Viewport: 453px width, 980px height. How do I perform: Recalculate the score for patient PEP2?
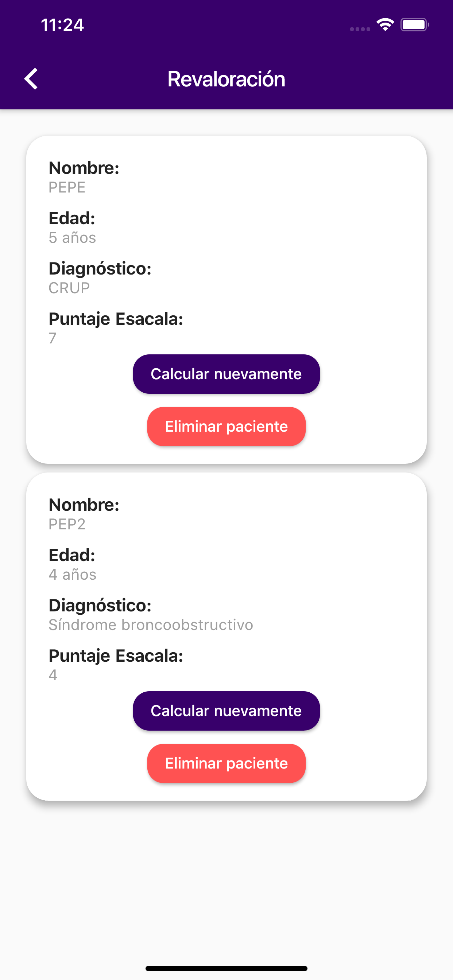(x=226, y=711)
